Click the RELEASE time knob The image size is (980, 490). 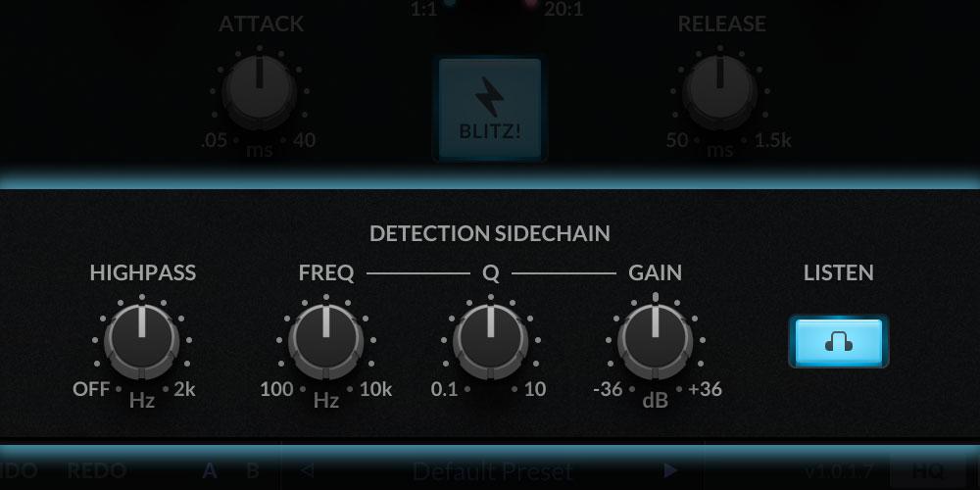(x=720, y=91)
